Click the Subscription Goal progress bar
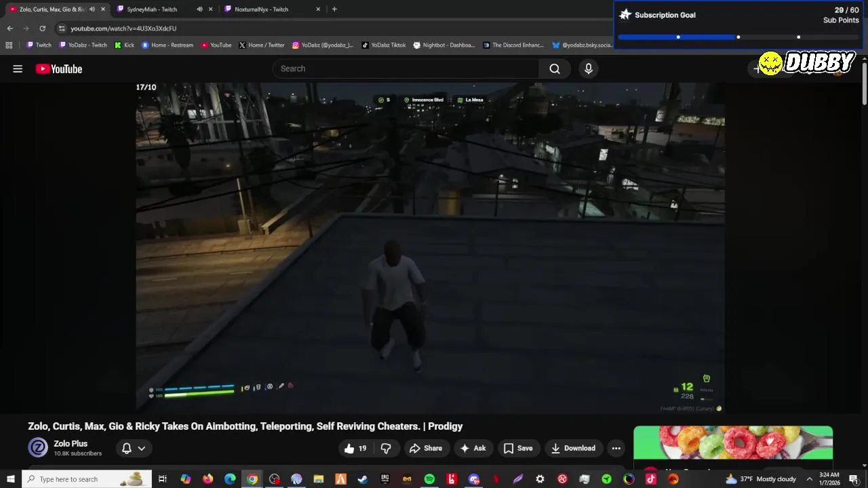This screenshot has width=868, height=488. (738, 37)
